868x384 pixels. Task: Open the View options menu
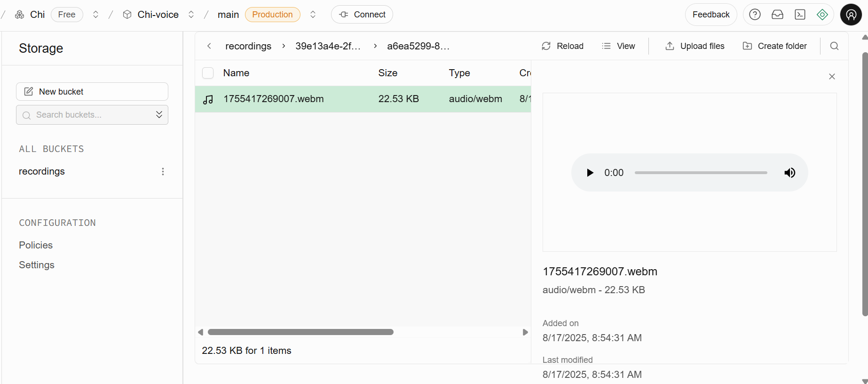(618, 46)
